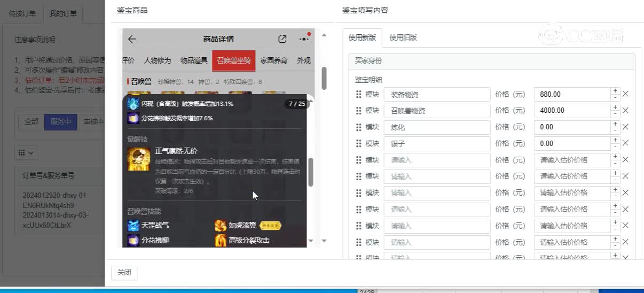Click the 订单号&服务单号 column header
This screenshot has width=644, height=293.
pyautogui.click(x=49, y=175)
